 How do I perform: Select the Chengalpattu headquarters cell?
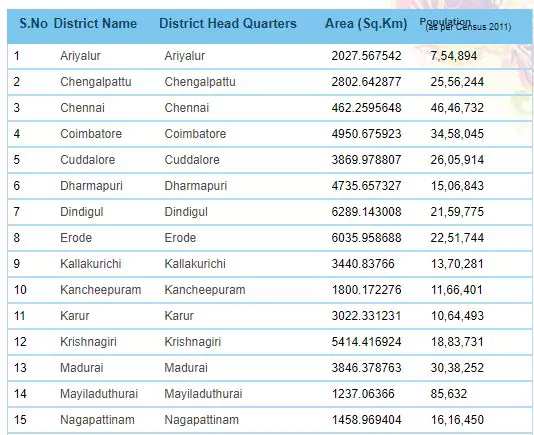point(200,82)
